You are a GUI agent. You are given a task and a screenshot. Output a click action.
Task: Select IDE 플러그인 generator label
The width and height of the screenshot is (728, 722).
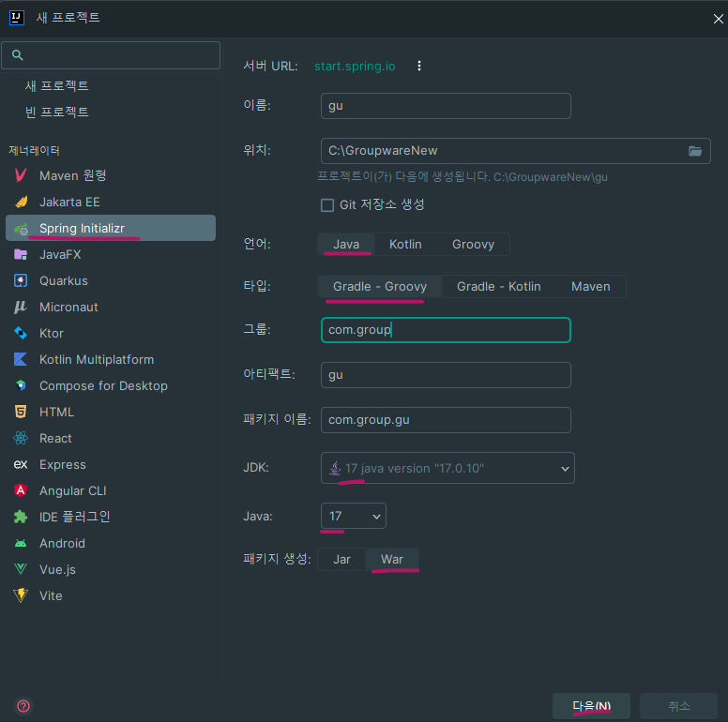tap(75, 517)
